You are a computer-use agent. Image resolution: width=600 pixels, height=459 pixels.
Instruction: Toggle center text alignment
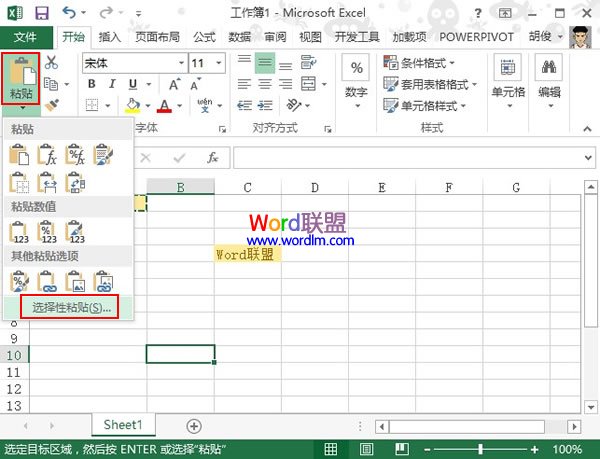point(265,84)
